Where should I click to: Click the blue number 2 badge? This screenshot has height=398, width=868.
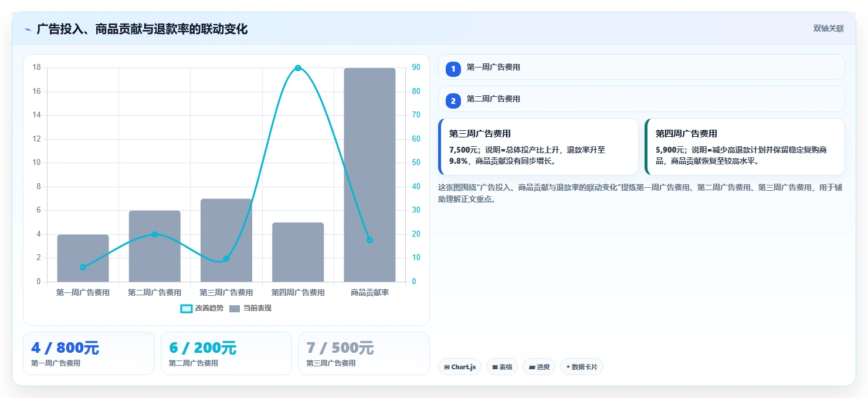453,100
